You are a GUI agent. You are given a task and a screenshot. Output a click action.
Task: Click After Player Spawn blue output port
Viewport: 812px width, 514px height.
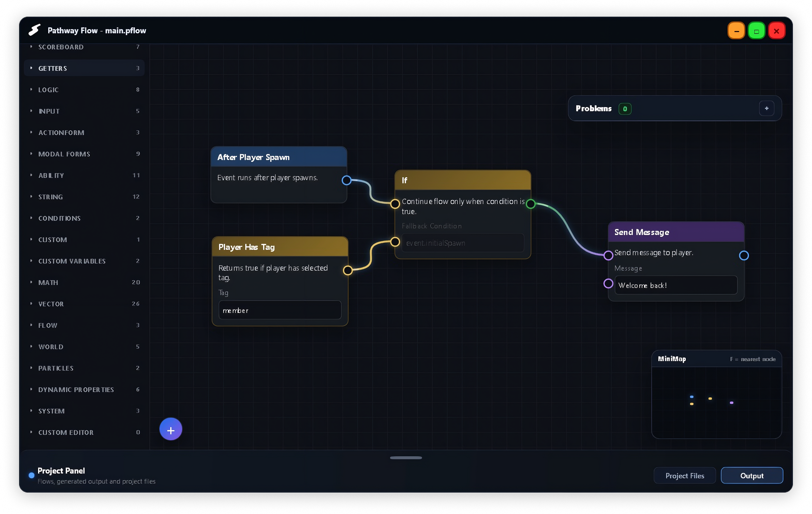pos(346,180)
